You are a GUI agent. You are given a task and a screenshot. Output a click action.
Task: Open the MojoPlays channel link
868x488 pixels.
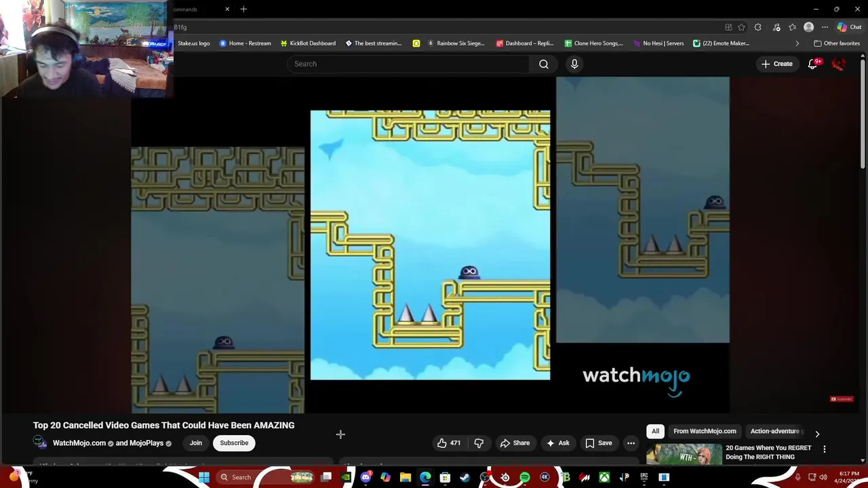[x=146, y=443]
